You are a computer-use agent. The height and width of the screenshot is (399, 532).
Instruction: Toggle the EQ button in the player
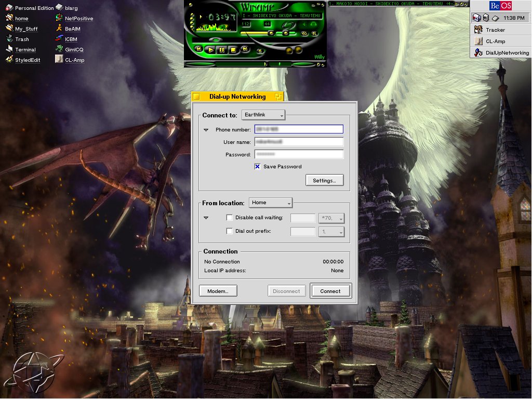coord(304,33)
